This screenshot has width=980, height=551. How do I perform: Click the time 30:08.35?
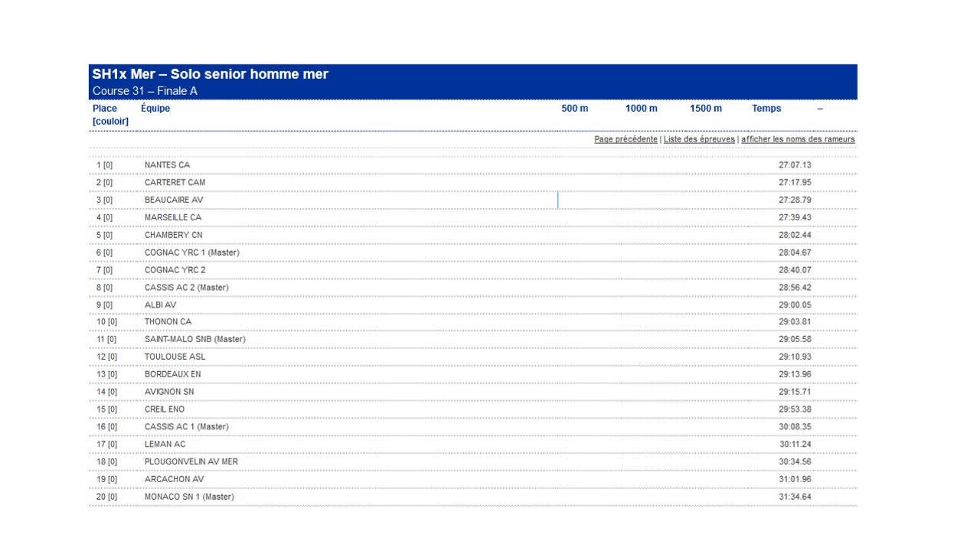[795, 427]
